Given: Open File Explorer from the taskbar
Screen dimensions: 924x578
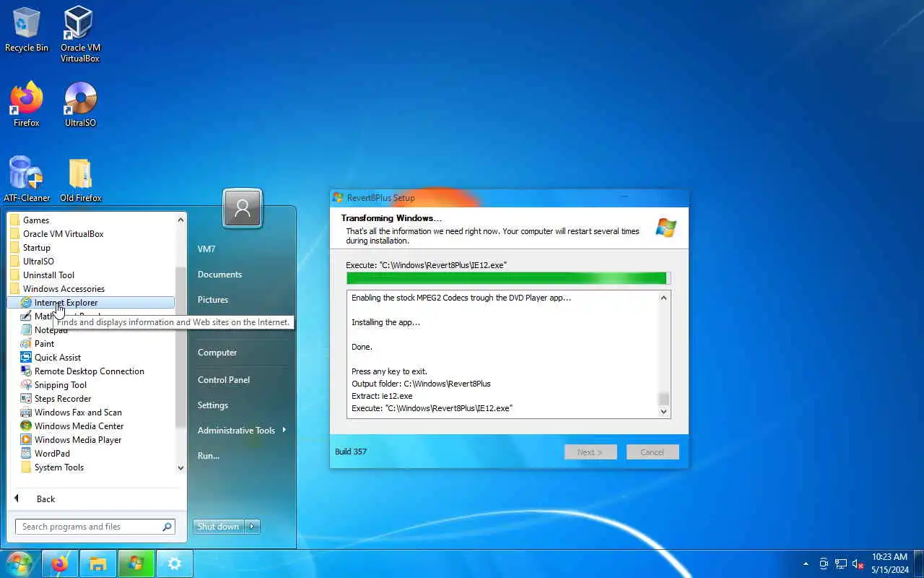Looking at the screenshot, I should 97,564.
